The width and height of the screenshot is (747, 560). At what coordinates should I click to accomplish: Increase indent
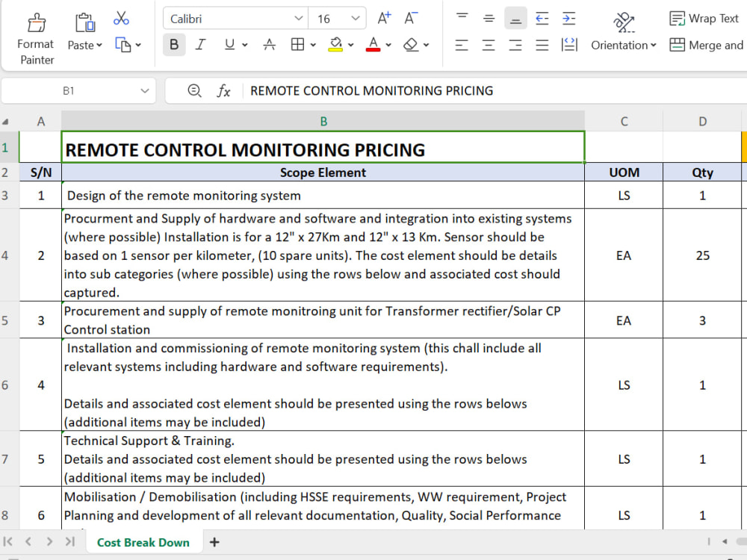click(568, 19)
